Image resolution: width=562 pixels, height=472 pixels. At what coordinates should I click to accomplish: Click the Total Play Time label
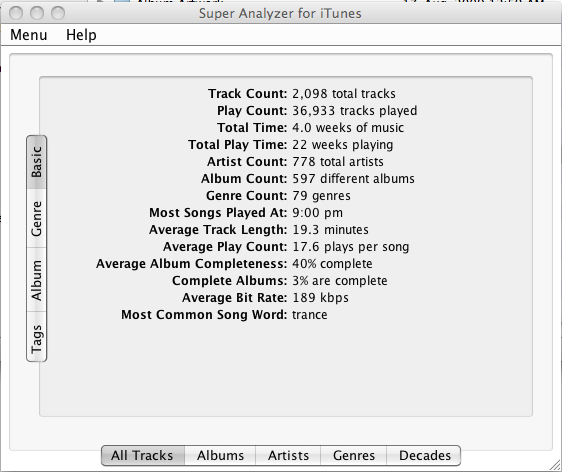(x=238, y=145)
